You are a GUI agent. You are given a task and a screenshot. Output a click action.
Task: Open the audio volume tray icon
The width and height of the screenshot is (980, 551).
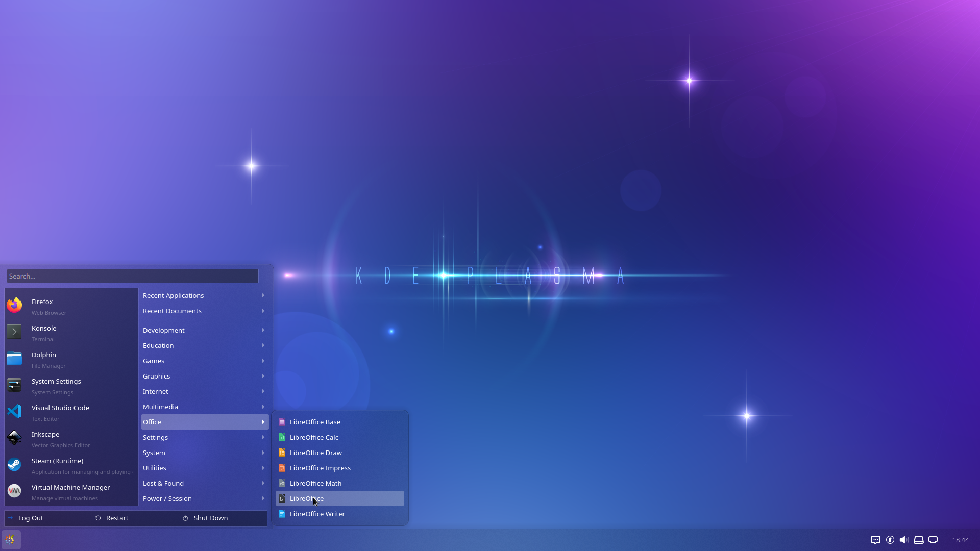(x=904, y=540)
